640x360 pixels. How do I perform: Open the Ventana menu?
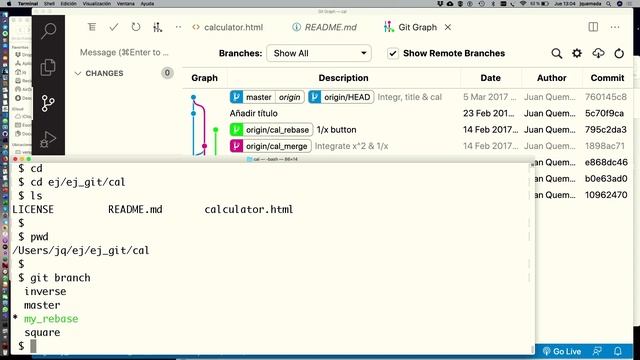125,4
